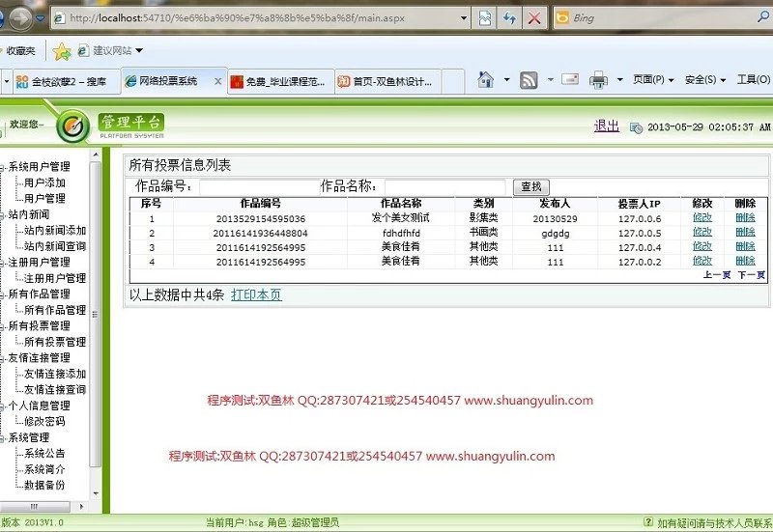
Task: Click the favorites star icon
Action: point(62,51)
